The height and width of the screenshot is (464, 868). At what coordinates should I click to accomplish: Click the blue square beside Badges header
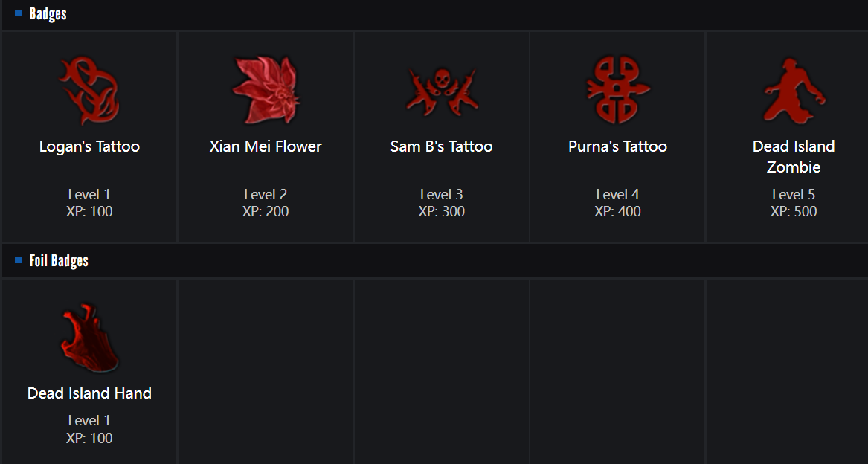tap(19, 13)
